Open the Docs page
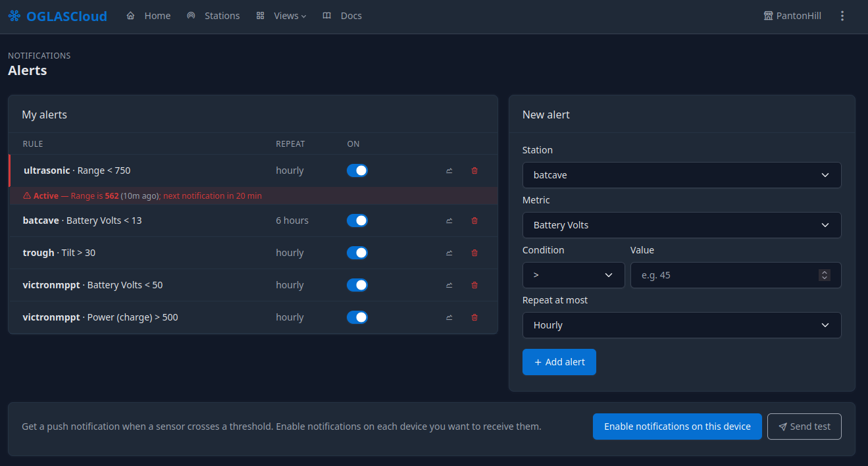The width and height of the screenshot is (868, 466). [342, 16]
